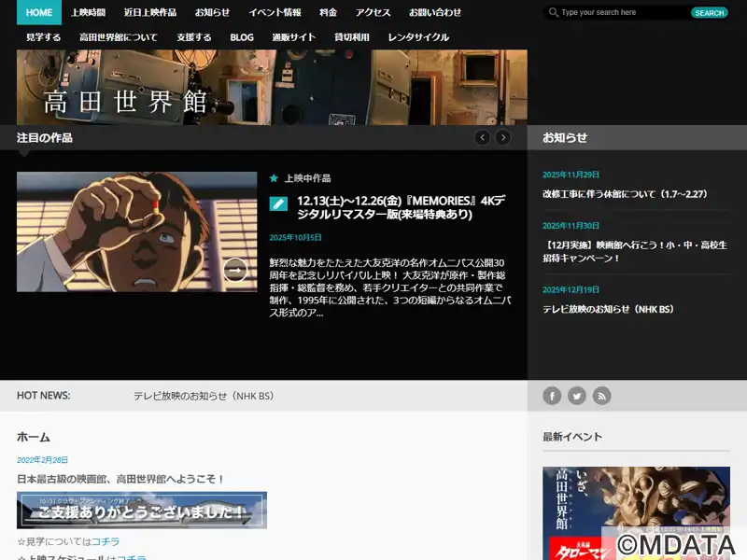Open the MEMORIES 4Kデジタルリマスター版 title link
The height and width of the screenshot is (560, 747).
click(x=402, y=207)
